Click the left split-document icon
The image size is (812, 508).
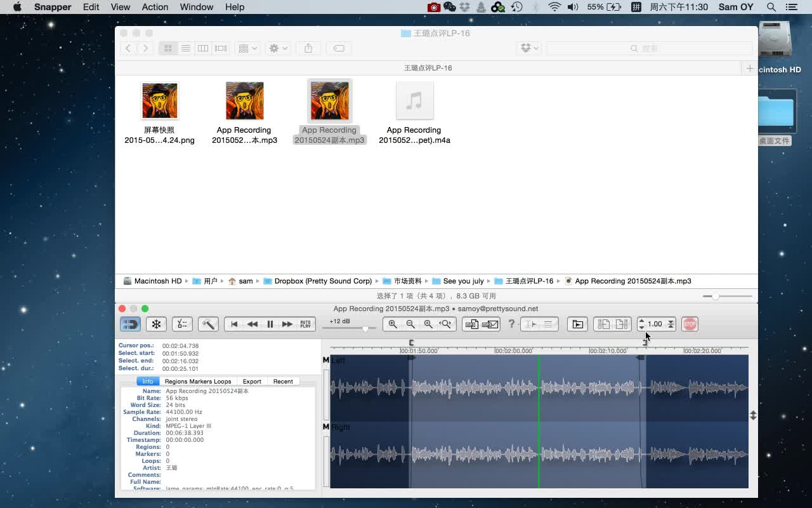[x=603, y=324]
